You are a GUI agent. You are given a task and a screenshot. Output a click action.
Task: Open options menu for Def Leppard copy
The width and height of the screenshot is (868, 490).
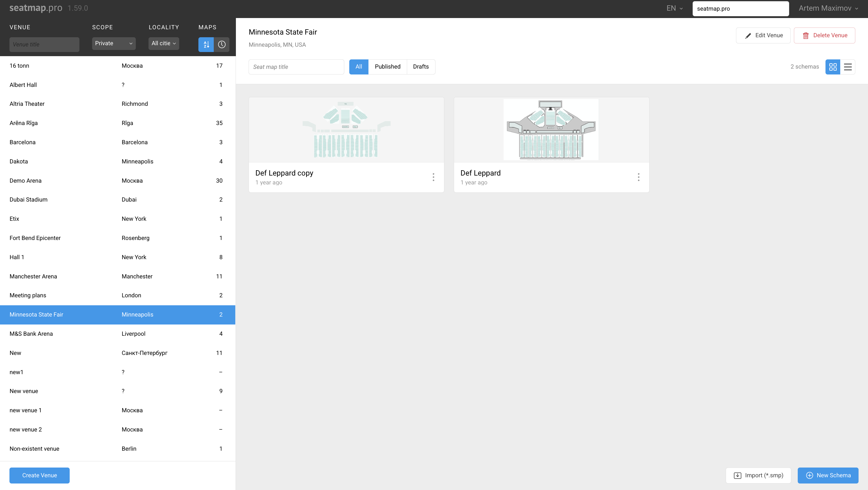pos(433,177)
